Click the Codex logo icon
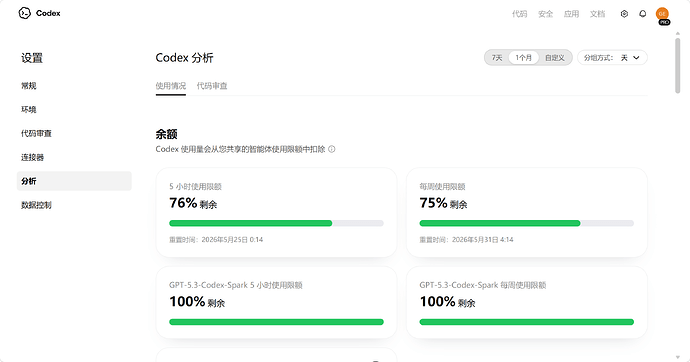Viewport: 690px width, 362px height. coord(25,13)
